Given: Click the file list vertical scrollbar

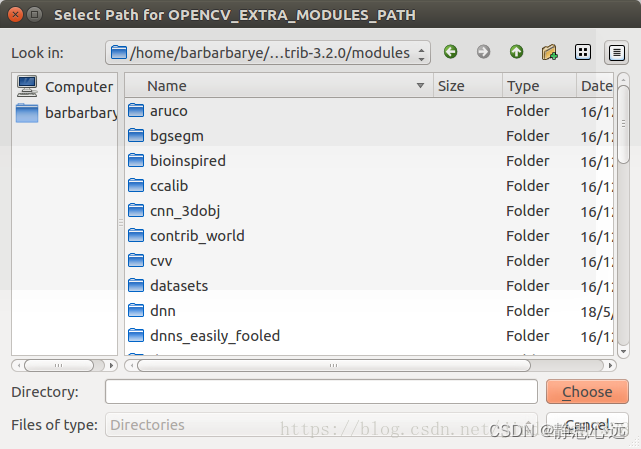Looking at the screenshot, I should click(623, 125).
